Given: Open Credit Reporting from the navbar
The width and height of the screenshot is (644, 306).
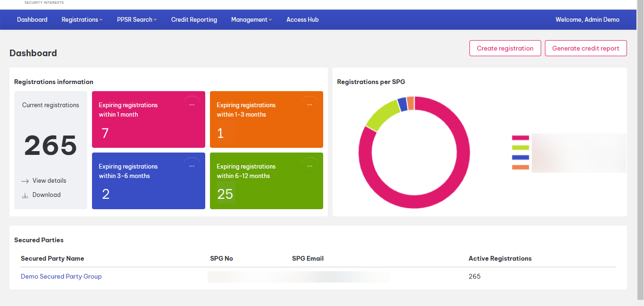Looking at the screenshot, I should (x=194, y=20).
